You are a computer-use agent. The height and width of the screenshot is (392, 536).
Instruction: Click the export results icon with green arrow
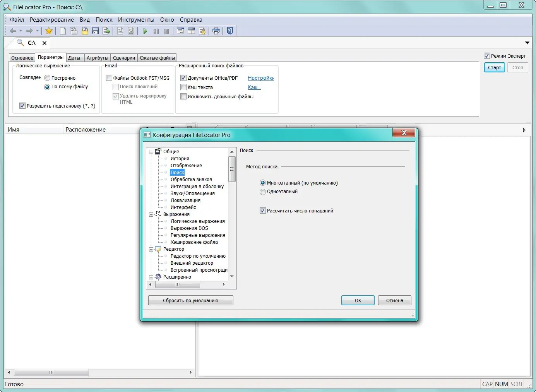(x=106, y=31)
